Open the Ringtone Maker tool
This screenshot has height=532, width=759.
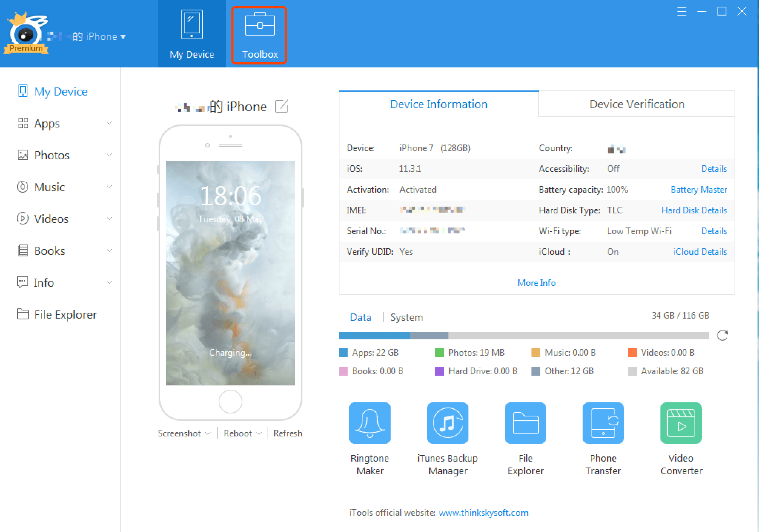pos(369,423)
